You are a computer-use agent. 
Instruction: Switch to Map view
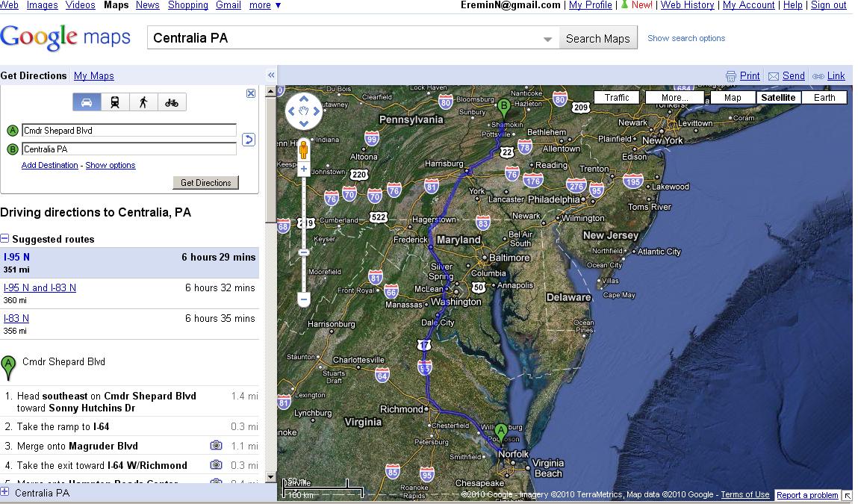coord(732,97)
